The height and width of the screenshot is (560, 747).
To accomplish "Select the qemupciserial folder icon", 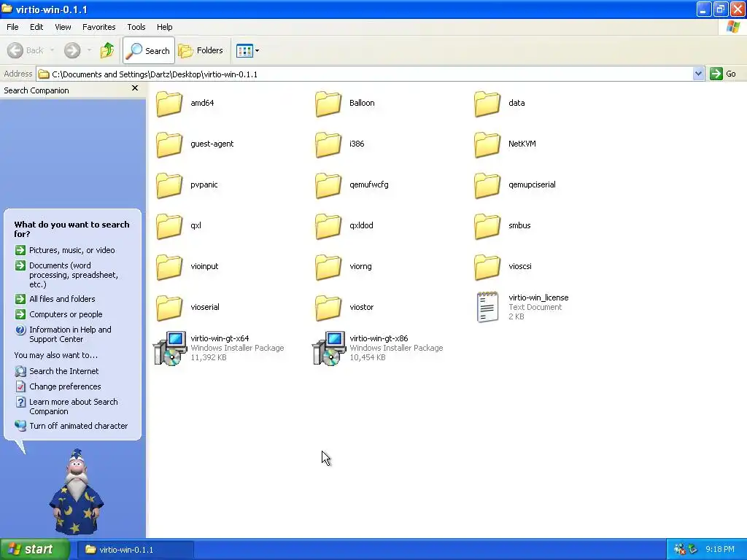I will (x=487, y=185).
